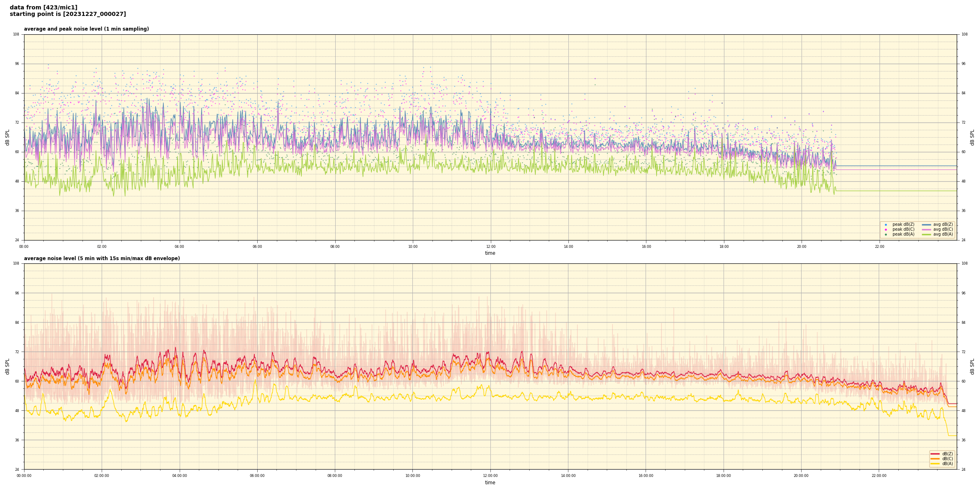Click the bottom chart title about 15s envelope
Viewport: 980px width, 490px height.
click(x=102, y=258)
